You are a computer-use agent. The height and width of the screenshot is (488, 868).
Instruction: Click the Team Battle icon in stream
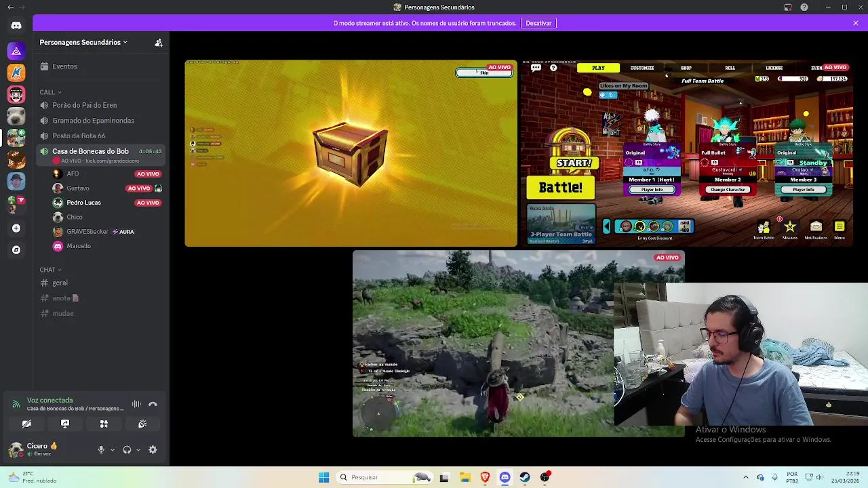764,228
